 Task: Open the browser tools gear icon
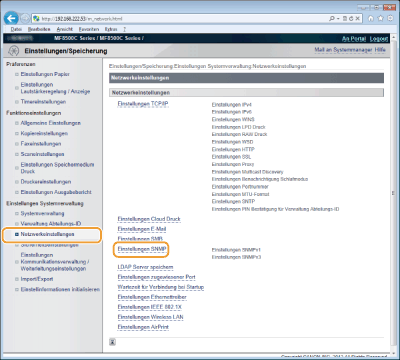coord(390,18)
